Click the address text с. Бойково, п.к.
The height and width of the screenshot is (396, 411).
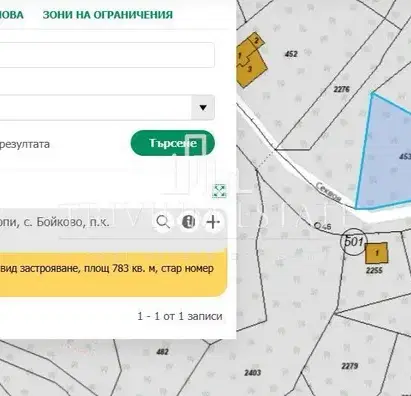66,222
